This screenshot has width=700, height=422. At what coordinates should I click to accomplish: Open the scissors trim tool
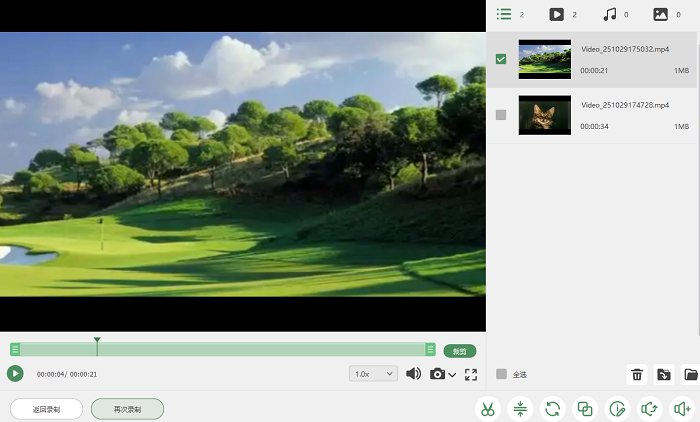[488, 409]
